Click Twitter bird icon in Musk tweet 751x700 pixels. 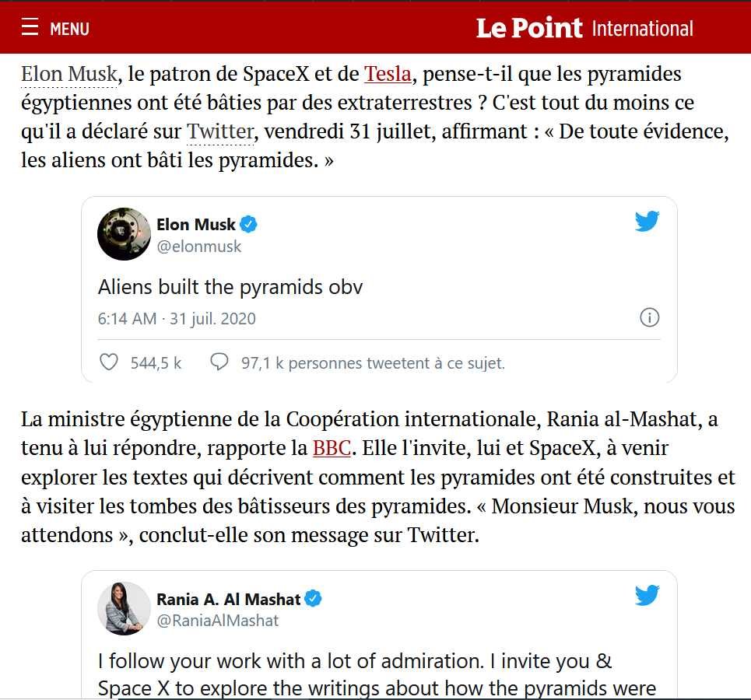point(647,222)
